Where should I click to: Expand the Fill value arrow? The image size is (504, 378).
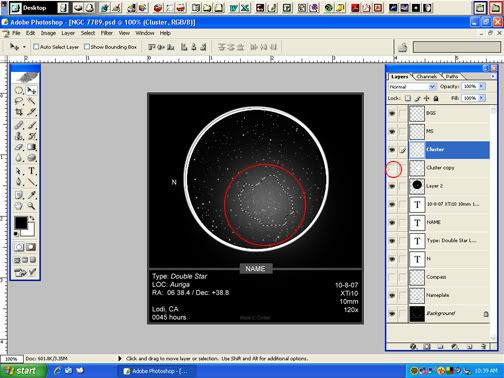[x=482, y=98]
